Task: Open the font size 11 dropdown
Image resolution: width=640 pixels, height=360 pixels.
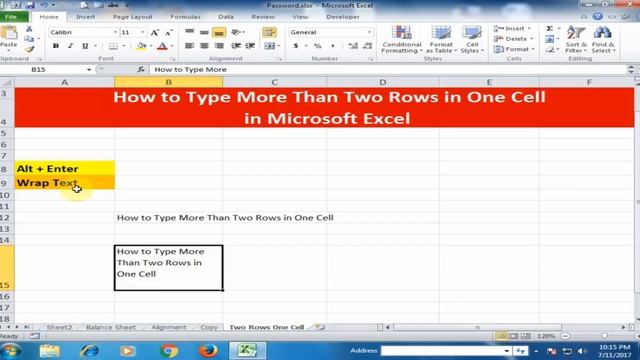Action: click(x=142, y=32)
